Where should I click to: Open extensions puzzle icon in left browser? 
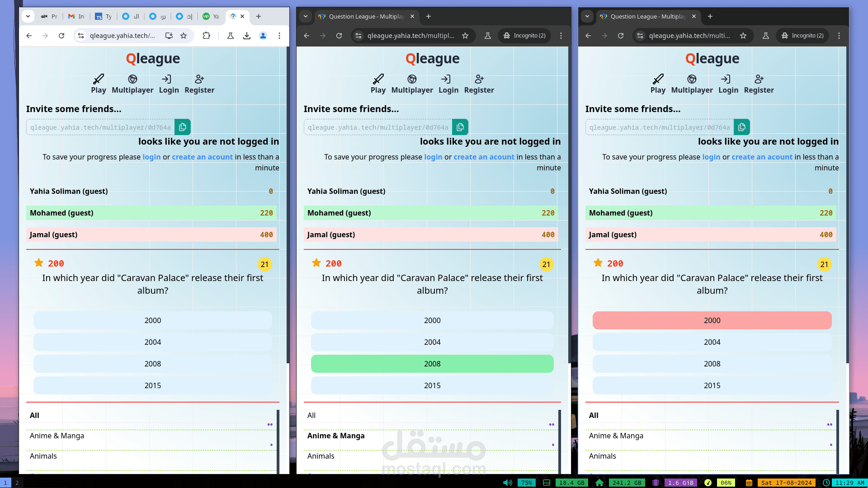[206, 36]
